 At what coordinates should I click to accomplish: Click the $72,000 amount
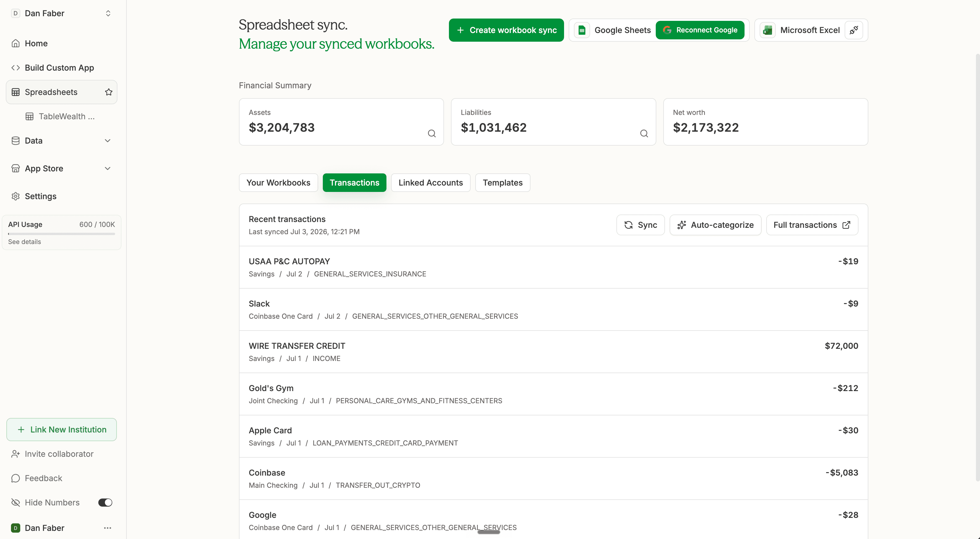(841, 346)
